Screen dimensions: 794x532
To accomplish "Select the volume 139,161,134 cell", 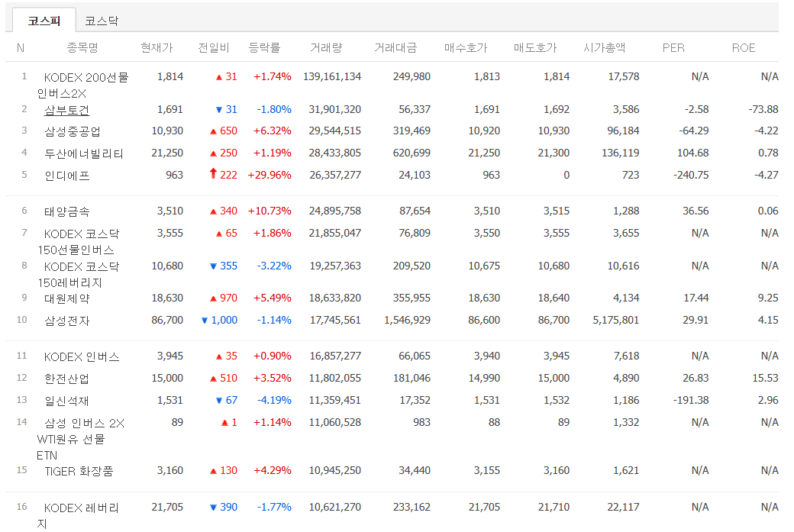I will [332, 76].
